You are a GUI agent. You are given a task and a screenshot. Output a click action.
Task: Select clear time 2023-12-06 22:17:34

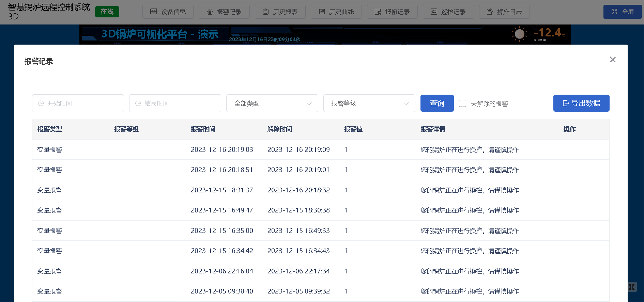tap(298, 271)
